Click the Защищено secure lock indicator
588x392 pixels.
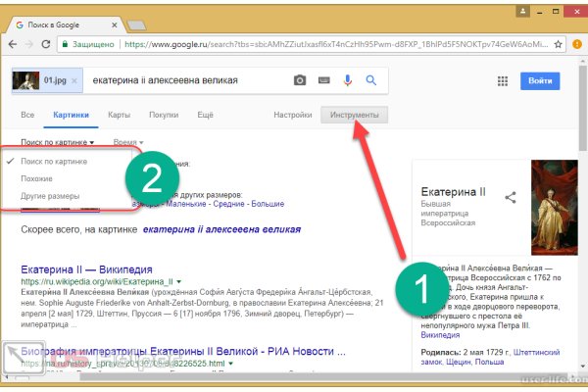88,44
